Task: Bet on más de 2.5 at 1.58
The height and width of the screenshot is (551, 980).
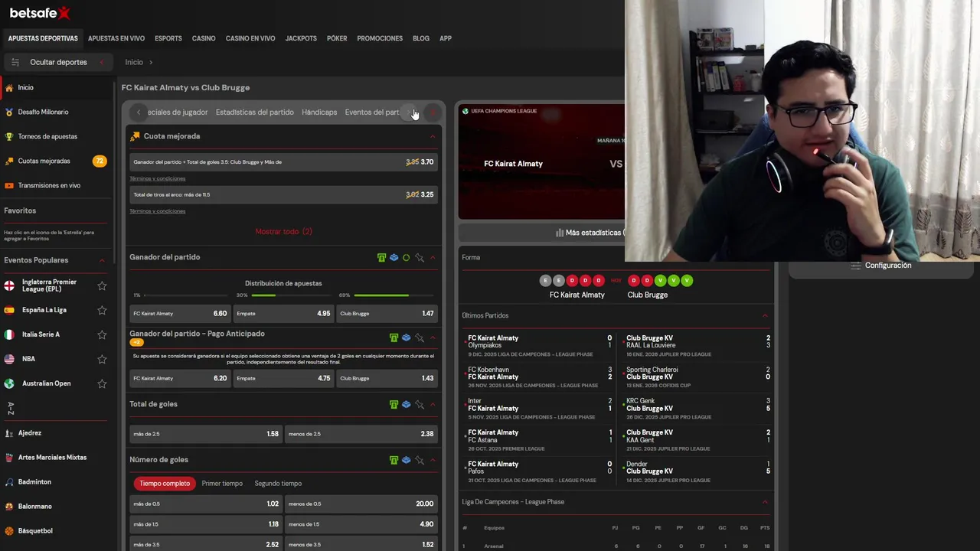Action: pyautogui.click(x=206, y=434)
